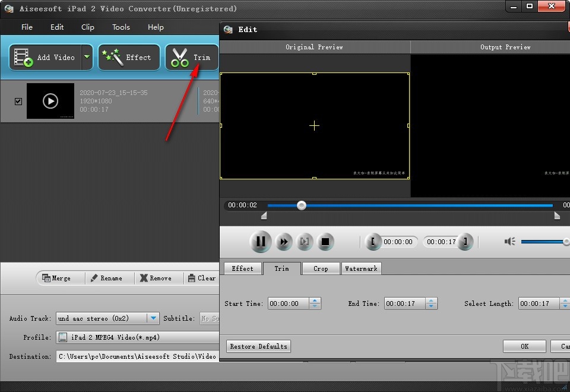This screenshot has width=570, height=392.
Task: Click the crop center crosshair in preview
Action: pos(315,126)
